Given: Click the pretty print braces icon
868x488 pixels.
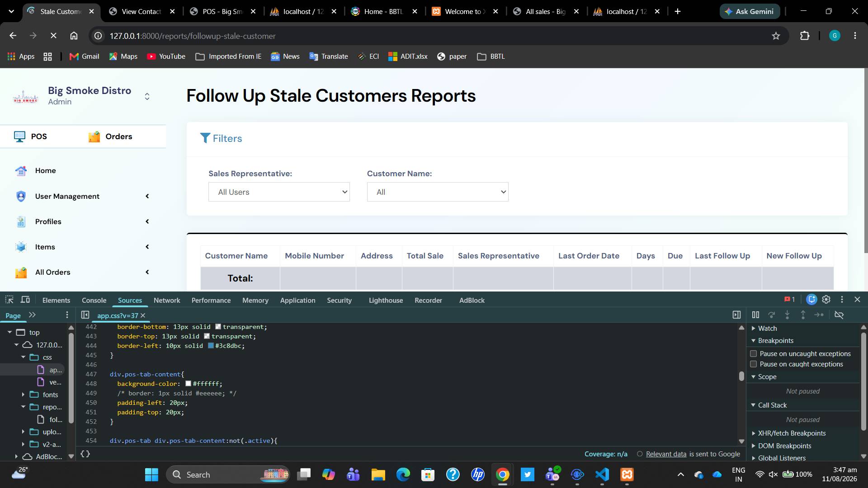Looking at the screenshot, I should point(85,454).
